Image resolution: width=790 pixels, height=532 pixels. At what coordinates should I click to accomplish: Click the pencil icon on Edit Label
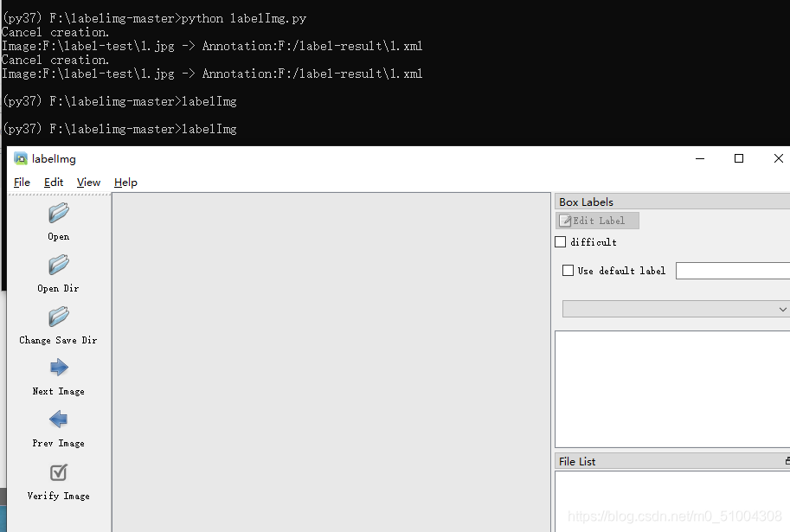(x=565, y=221)
